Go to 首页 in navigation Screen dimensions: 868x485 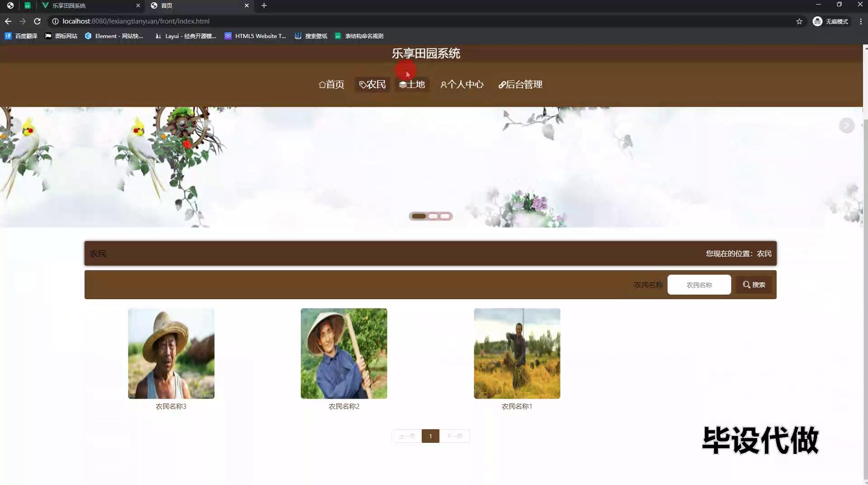tap(331, 85)
